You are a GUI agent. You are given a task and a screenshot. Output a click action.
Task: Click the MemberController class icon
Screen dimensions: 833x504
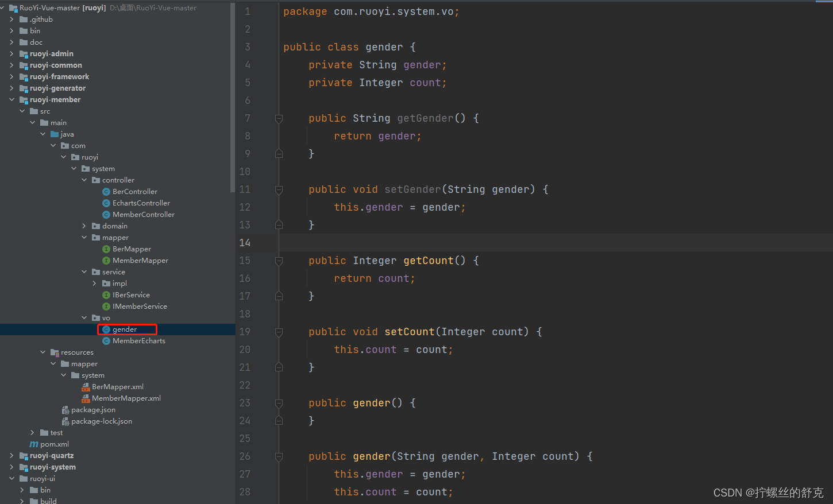tap(106, 215)
